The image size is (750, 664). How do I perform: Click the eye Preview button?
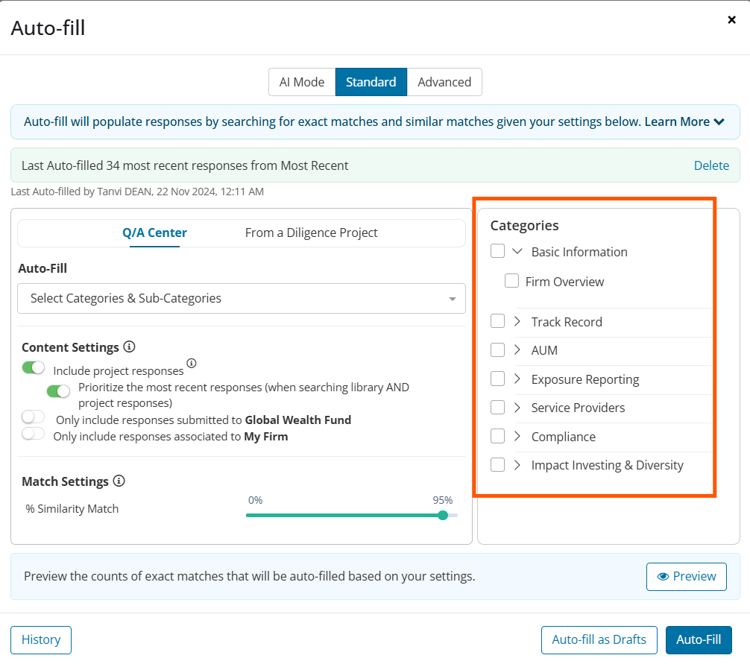686,576
